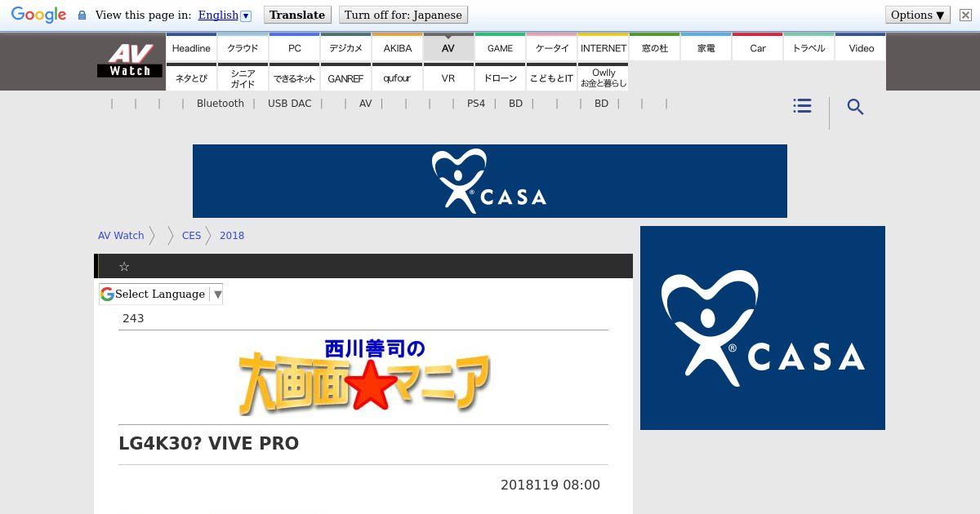Screen dimensions: 980x514
Task: Click the article title LG4K30? VIVE PRO
Action: pyautogui.click(x=209, y=443)
